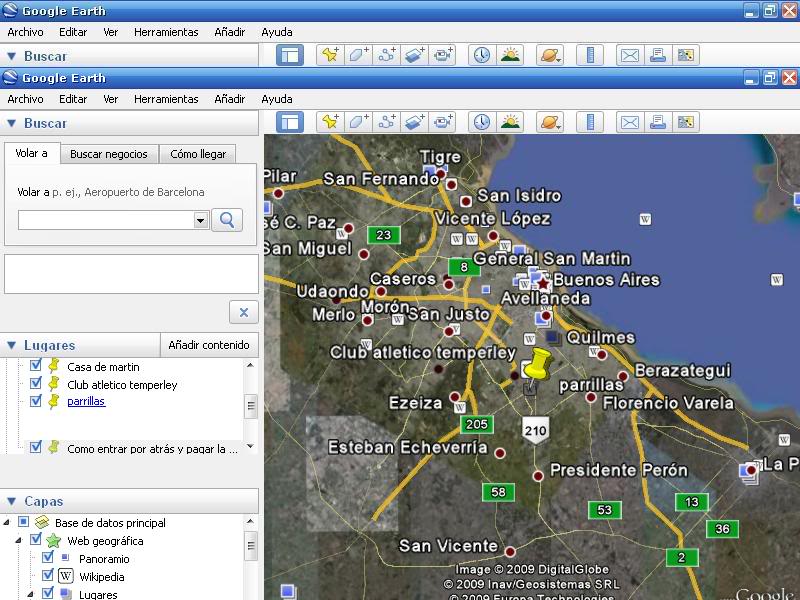Viewport: 800px width, 600px height.
Task: Click Capas list scrollbar thumb
Action: 251,546
